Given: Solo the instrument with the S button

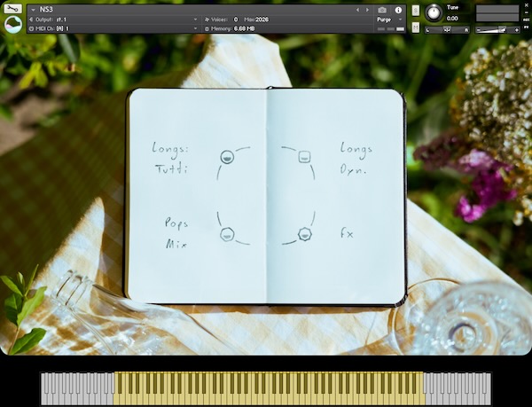Looking at the screenshot, I should click(x=416, y=11).
